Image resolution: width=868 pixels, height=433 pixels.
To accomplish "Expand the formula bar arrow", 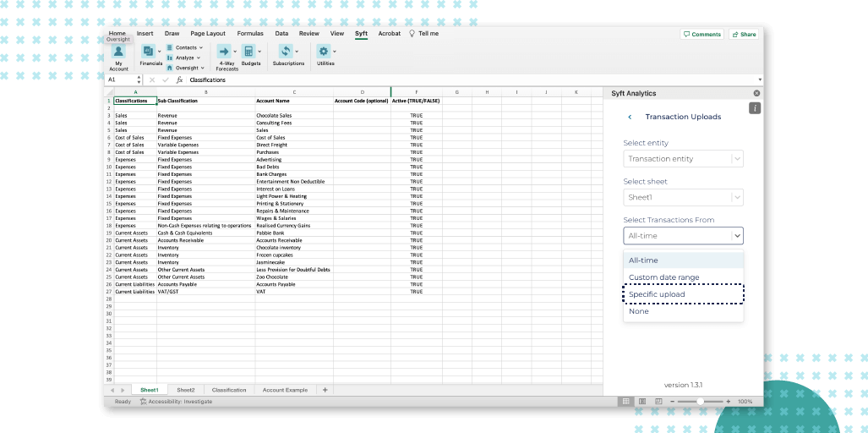I will [x=760, y=79].
